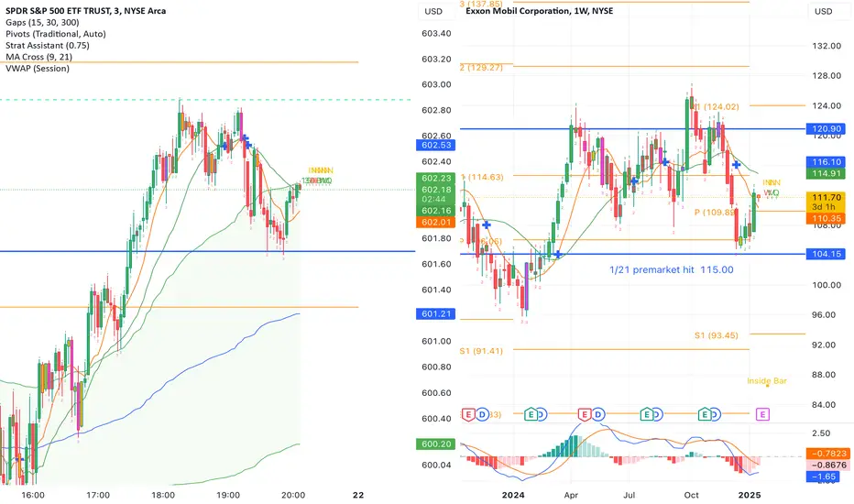Click orange -0.7823 MACD signal value label
The height and width of the screenshot is (504, 854).
[x=827, y=454]
